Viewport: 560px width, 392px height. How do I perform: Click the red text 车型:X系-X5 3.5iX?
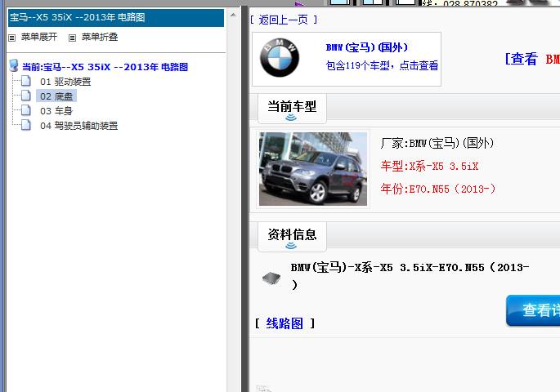pos(429,167)
